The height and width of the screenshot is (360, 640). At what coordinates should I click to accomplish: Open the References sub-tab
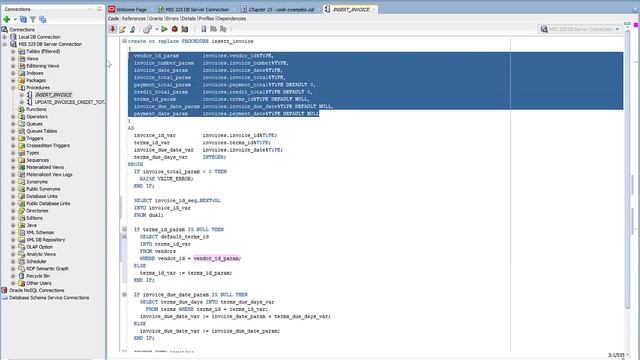point(134,19)
